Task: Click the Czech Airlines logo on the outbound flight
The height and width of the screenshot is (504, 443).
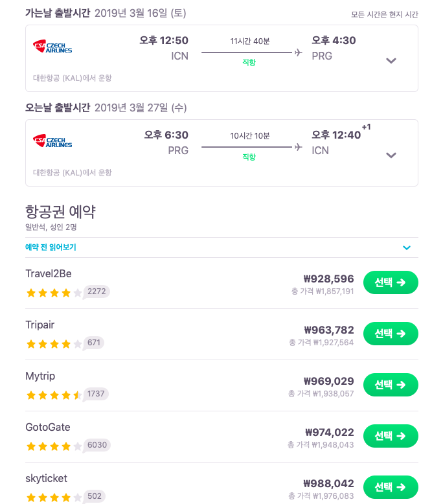Action: point(52,47)
